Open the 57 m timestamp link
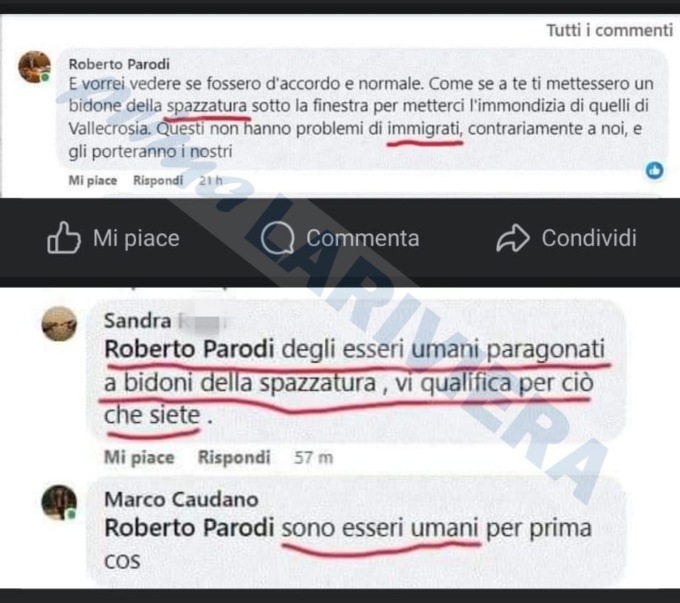Screen dimensions: 680x603 [x=313, y=457]
